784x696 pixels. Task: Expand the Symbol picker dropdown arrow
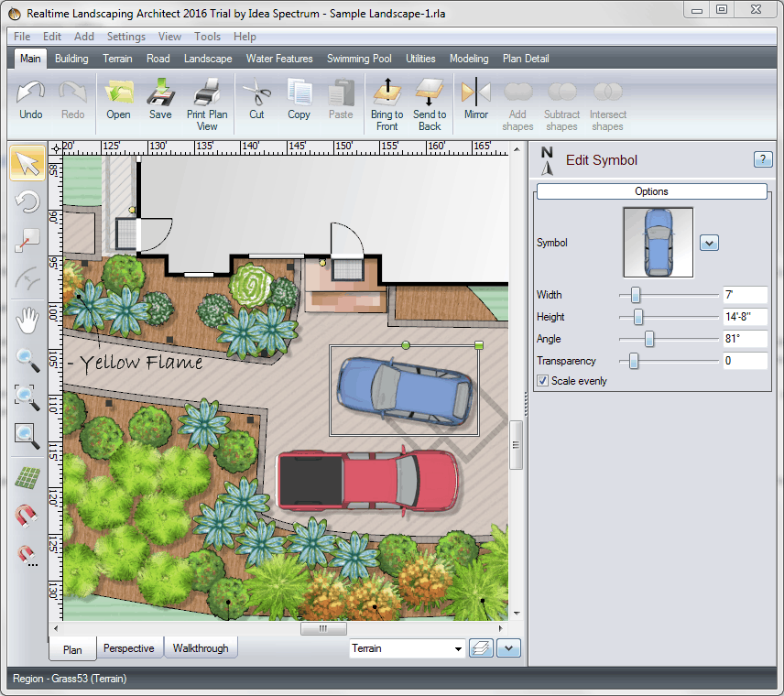click(709, 243)
